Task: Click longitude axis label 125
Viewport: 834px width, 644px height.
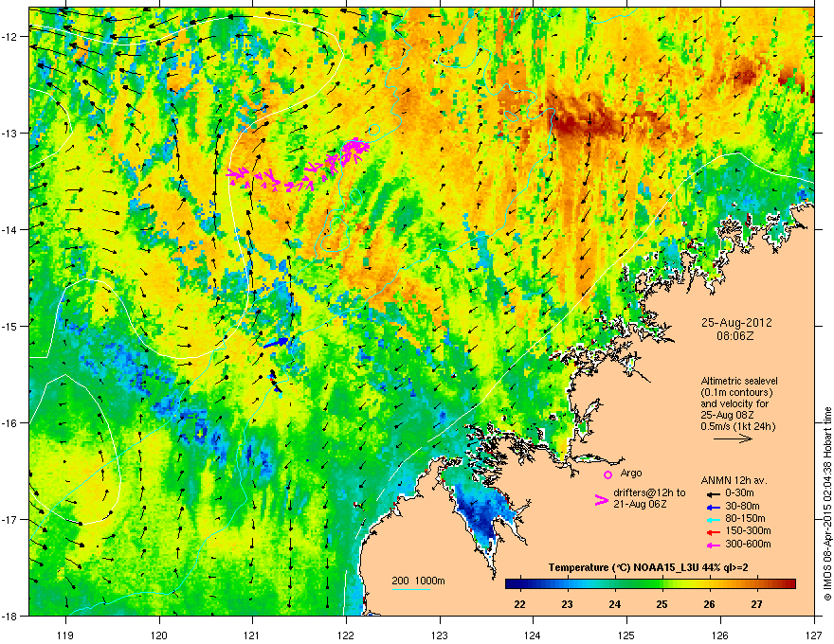Action: (626, 635)
